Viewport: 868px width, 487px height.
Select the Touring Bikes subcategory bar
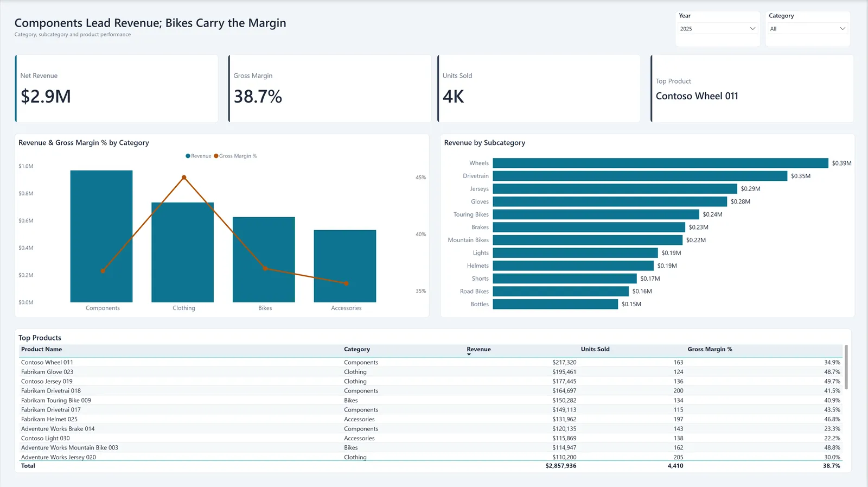coord(596,214)
